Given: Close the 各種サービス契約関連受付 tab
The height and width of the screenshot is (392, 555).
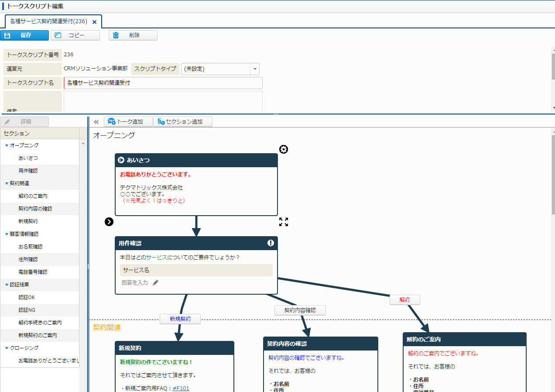Looking at the screenshot, I should [94, 22].
